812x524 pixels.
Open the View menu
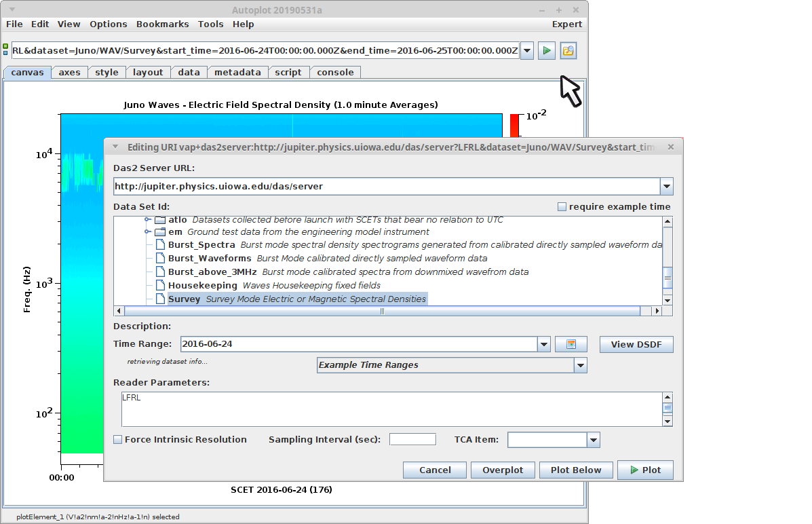69,24
